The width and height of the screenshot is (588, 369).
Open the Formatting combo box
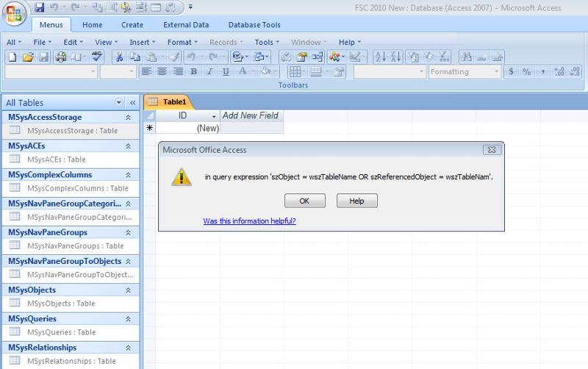[465, 71]
